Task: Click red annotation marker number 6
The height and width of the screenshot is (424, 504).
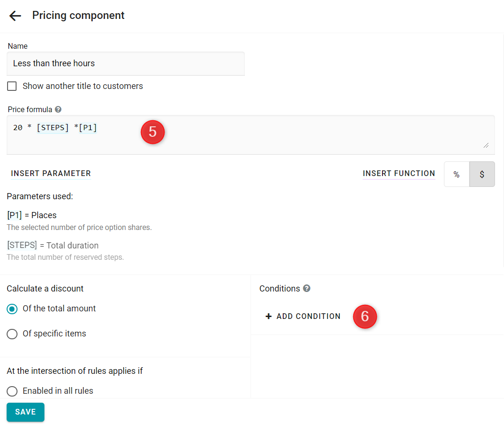Action: point(365,316)
